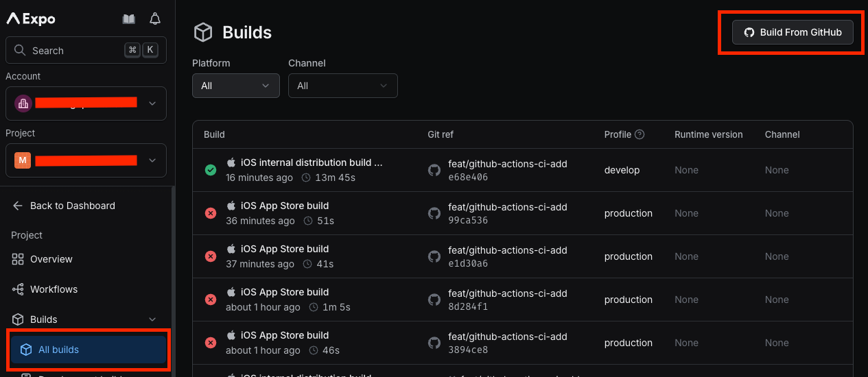The width and height of the screenshot is (868, 377).
Task: Open the documentation book icon
Action: pos(128,19)
